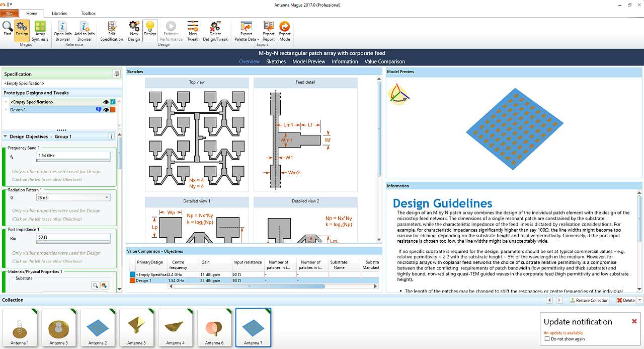Close the Update notification popup
644x349 pixels.
pyautogui.click(x=634, y=321)
